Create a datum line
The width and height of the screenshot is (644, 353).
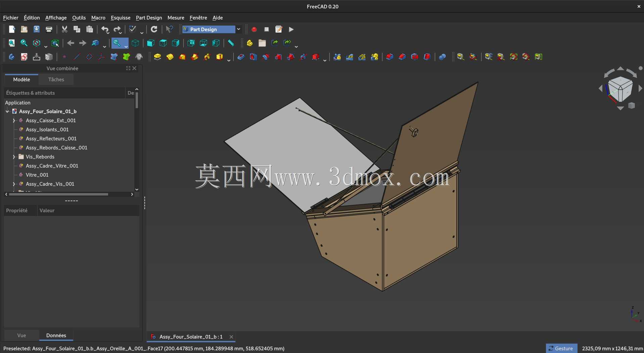[x=77, y=57]
